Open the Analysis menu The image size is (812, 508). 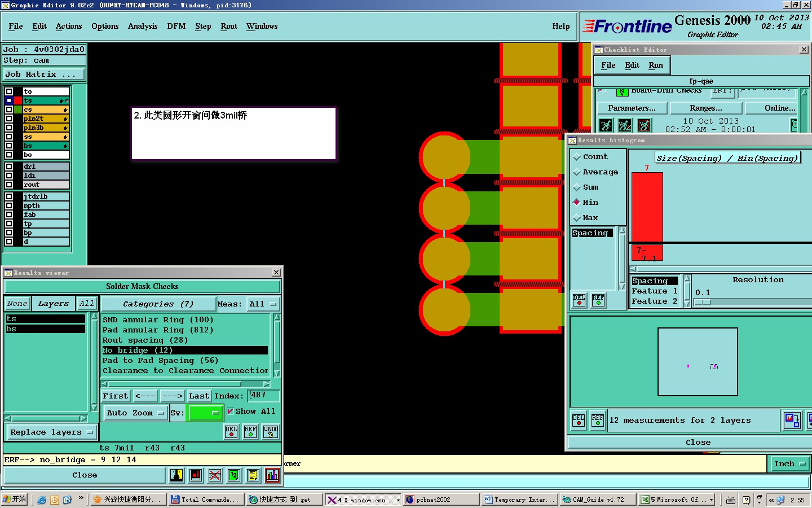(143, 27)
